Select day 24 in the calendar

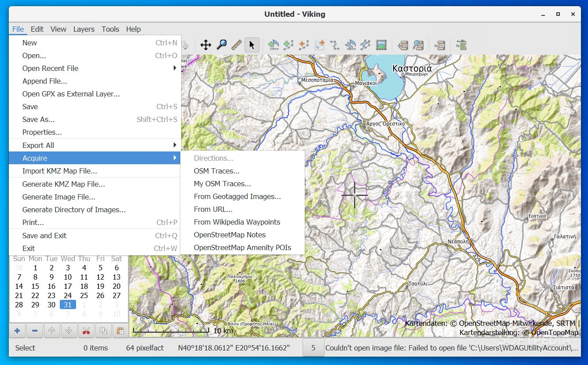tap(68, 295)
